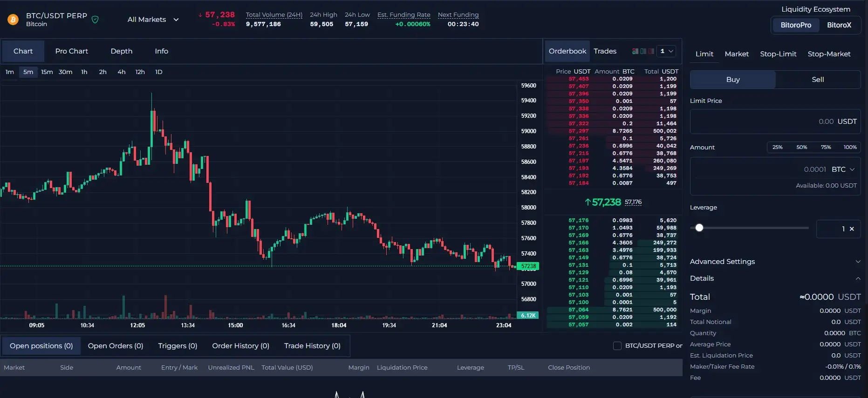
Task: Click the green shield verification icon
Action: click(95, 20)
